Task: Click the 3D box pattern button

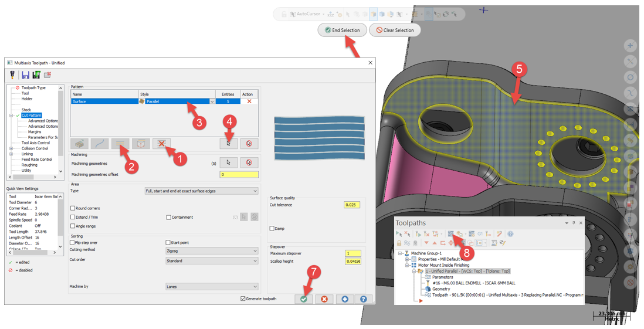Action: (x=140, y=143)
